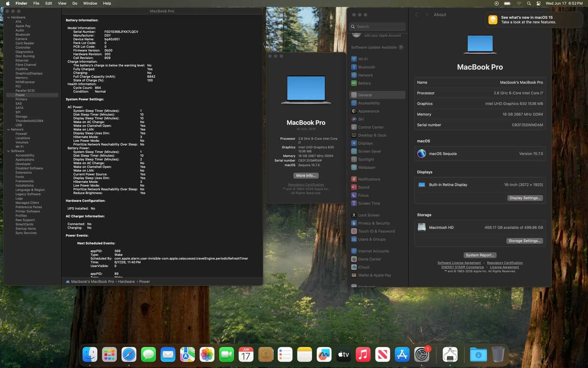
Task: Select General in the System Settings sidebar
Action: [377, 95]
